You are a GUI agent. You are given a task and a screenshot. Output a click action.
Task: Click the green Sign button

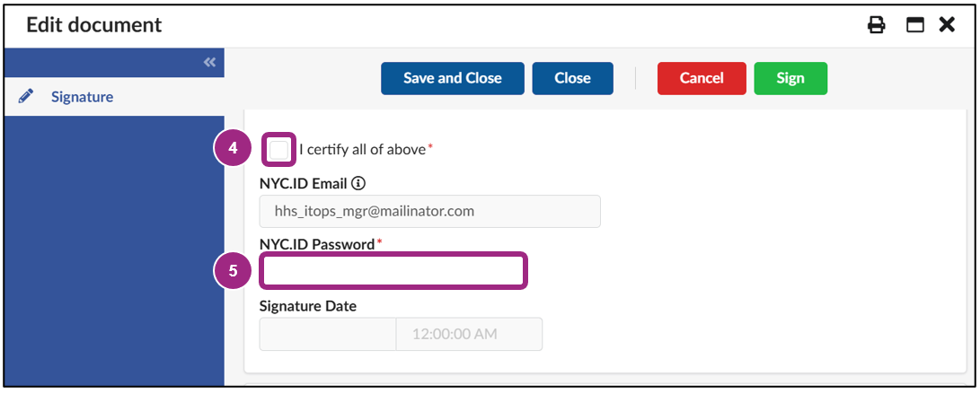[x=790, y=78]
